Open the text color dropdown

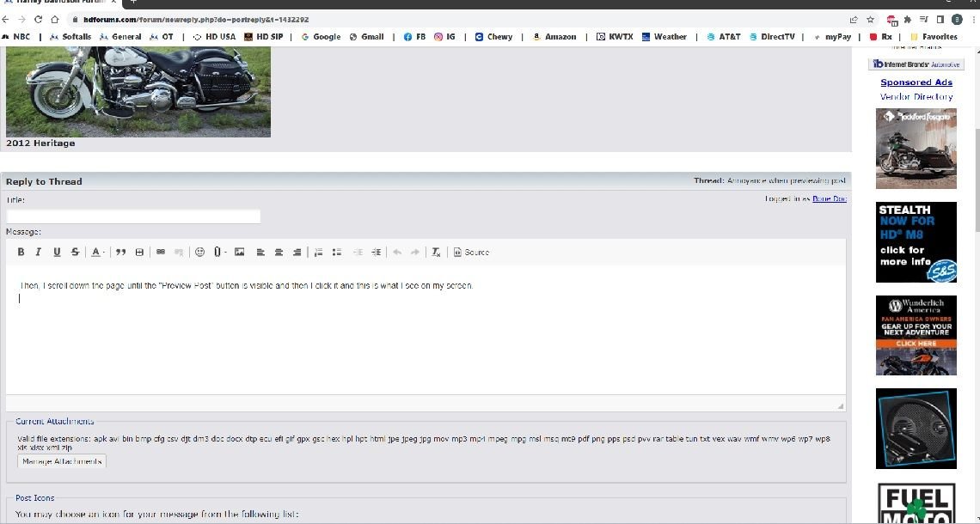[98, 252]
